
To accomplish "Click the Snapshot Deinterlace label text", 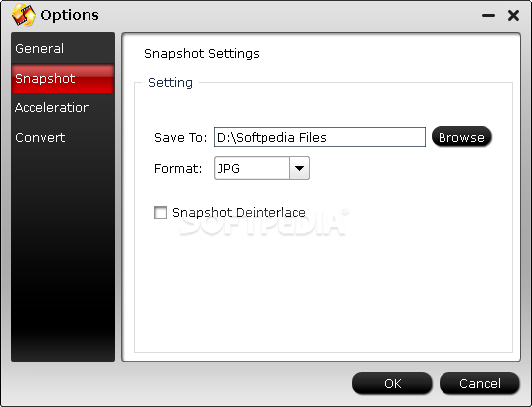I will [239, 213].
